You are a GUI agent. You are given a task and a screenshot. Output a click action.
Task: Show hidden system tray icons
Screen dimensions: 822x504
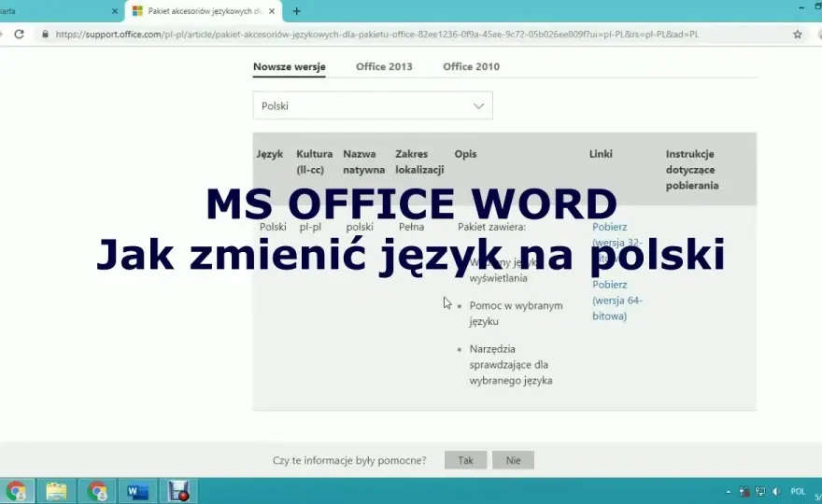point(729,492)
